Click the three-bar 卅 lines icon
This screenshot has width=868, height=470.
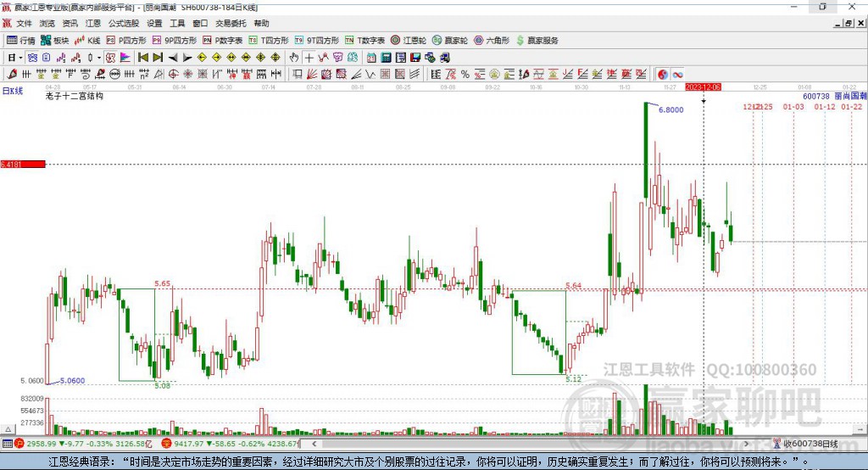point(26,75)
